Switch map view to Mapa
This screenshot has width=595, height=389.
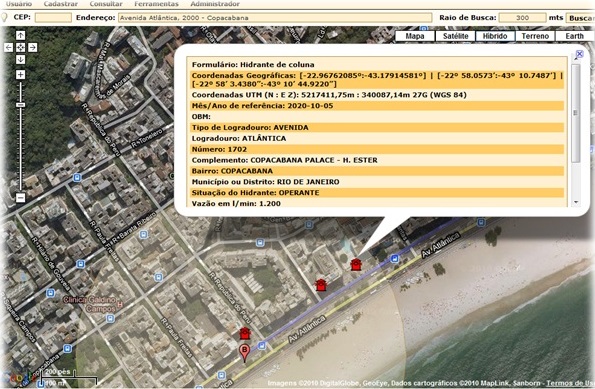click(x=415, y=36)
